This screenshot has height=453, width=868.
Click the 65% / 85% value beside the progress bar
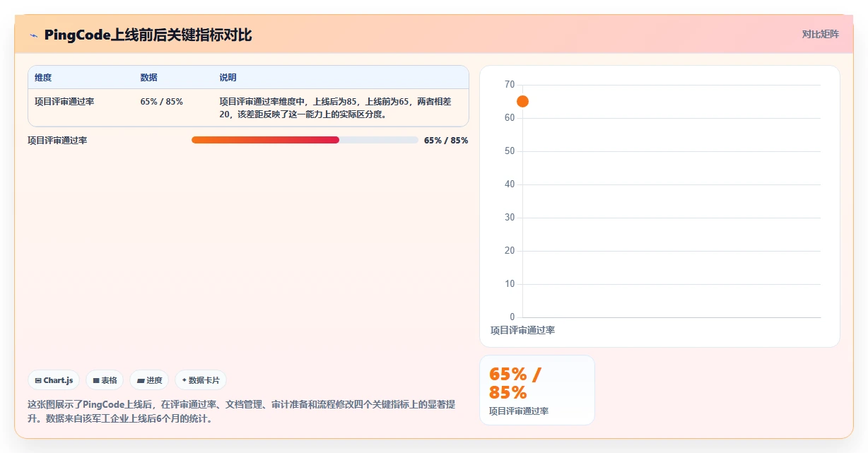pos(446,141)
